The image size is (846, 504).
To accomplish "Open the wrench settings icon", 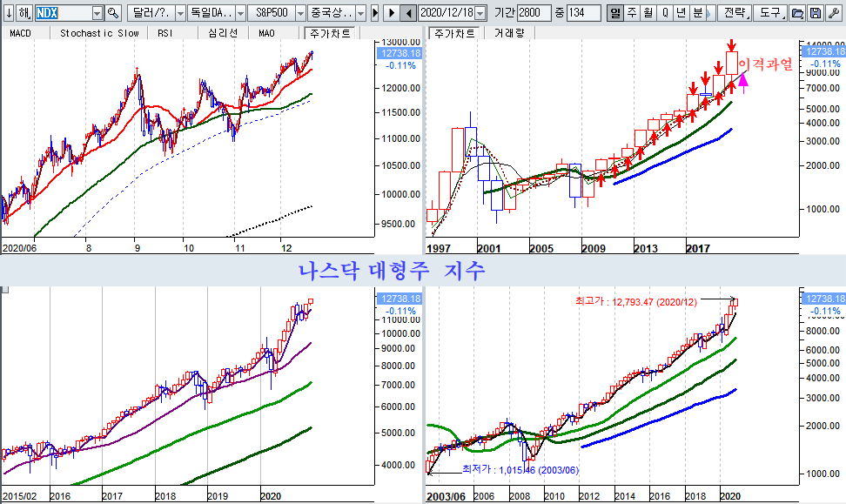I will tap(834, 13).
